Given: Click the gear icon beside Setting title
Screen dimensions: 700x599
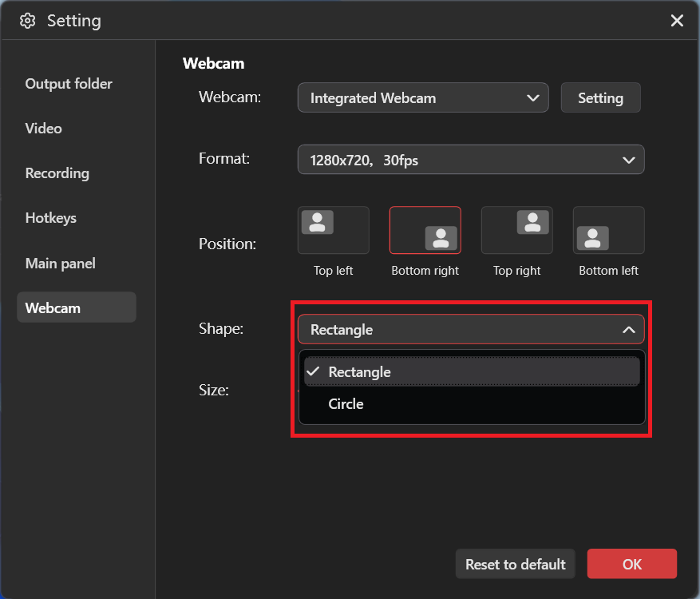Looking at the screenshot, I should (27, 20).
